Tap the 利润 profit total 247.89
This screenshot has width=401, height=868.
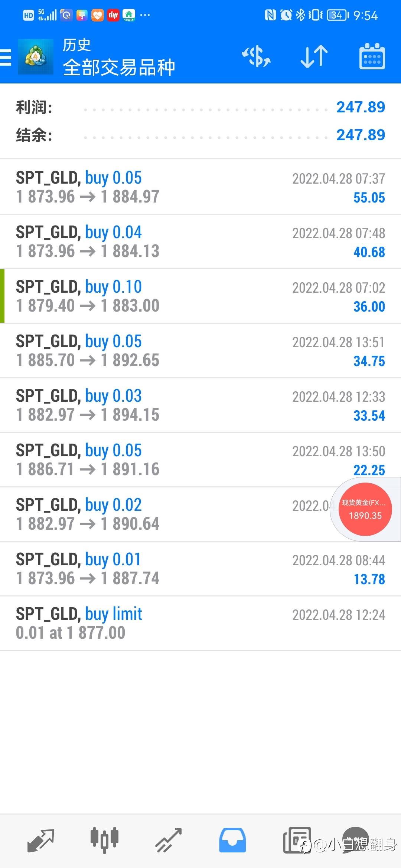(x=361, y=107)
